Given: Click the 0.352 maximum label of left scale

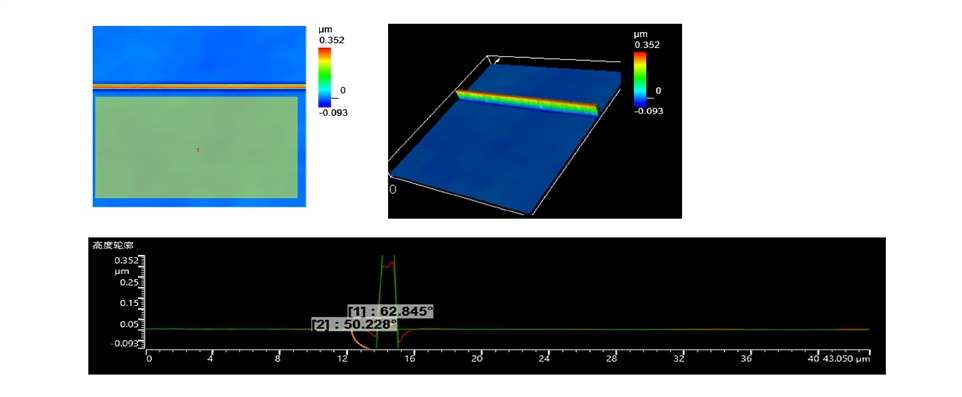Looking at the screenshot, I should 331,40.
